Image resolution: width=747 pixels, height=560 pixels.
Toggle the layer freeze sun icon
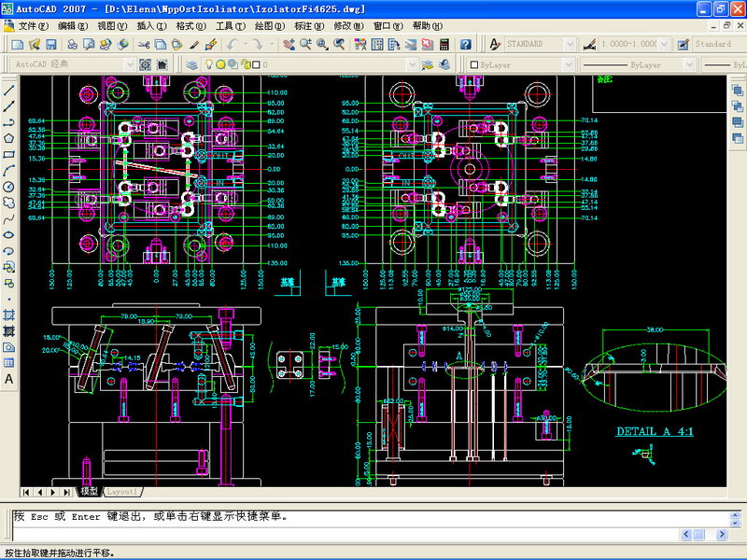coord(220,64)
